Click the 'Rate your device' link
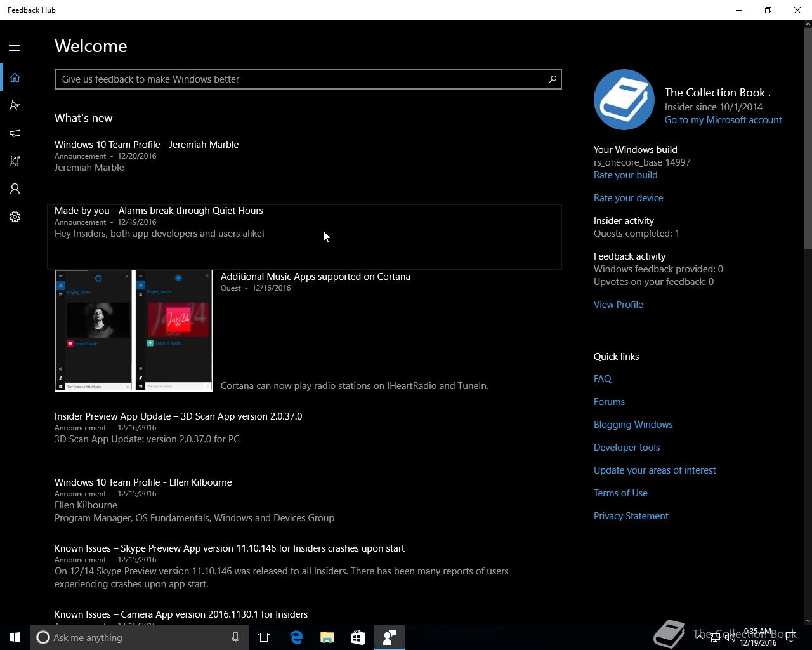This screenshot has width=812, height=650. point(629,198)
